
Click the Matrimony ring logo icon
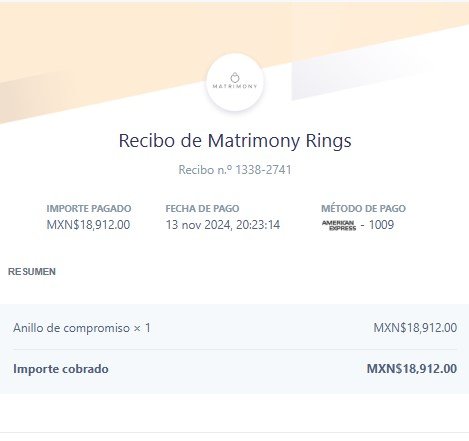[x=235, y=78]
